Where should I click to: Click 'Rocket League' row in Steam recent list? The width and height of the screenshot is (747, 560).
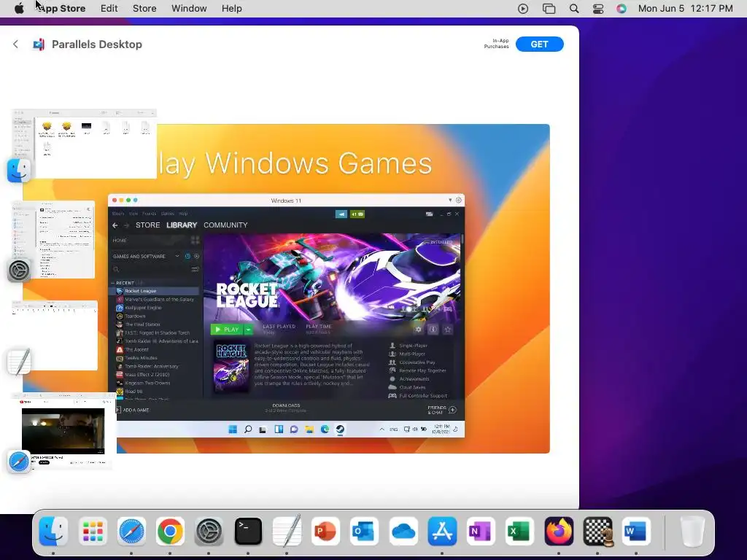pos(156,291)
